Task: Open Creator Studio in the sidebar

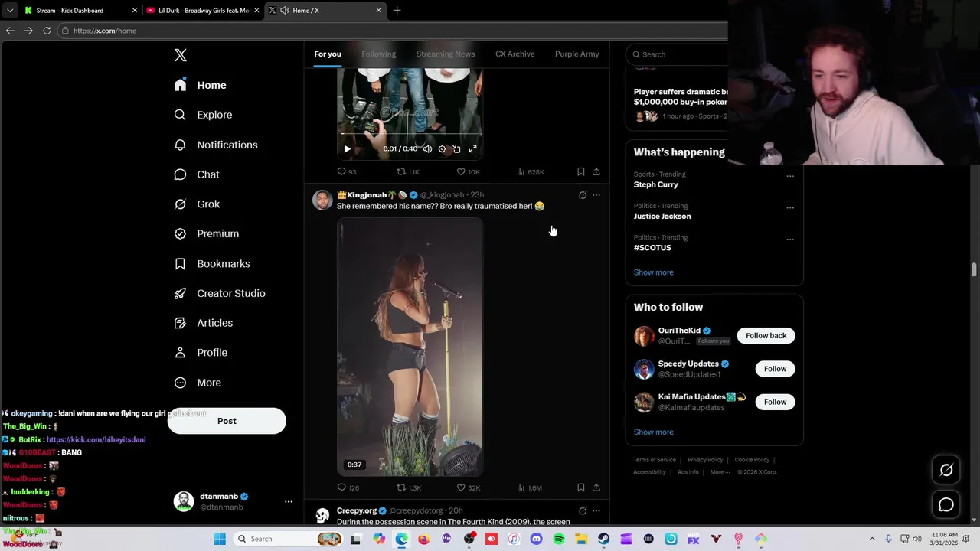Action: pos(220,293)
